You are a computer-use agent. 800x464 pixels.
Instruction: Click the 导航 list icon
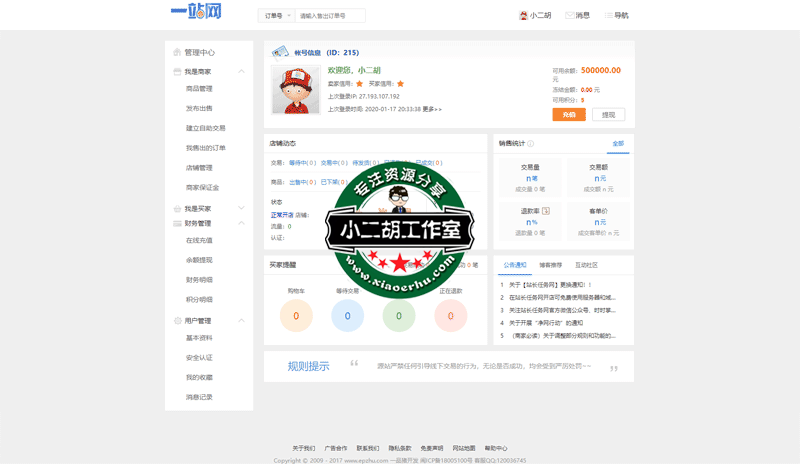(x=608, y=16)
